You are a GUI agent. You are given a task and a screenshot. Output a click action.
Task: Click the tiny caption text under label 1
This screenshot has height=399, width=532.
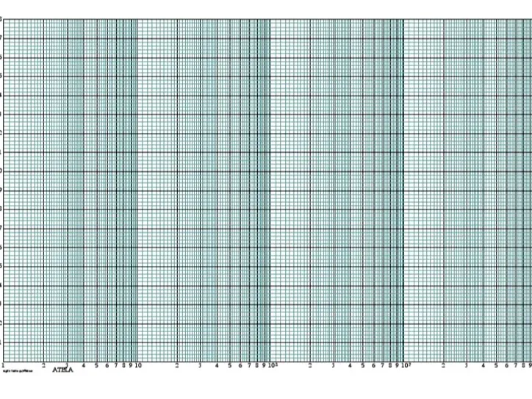(18, 371)
